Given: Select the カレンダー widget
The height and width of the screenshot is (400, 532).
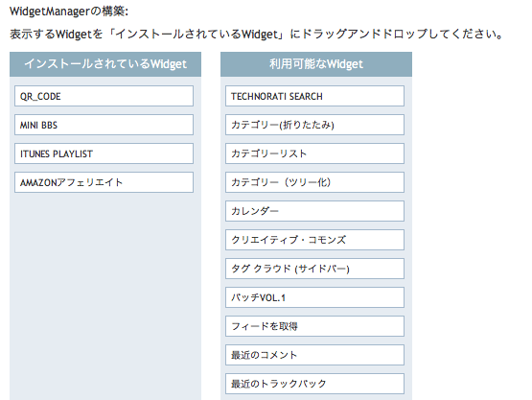Looking at the screenshot, I should (x=314, y=211).
